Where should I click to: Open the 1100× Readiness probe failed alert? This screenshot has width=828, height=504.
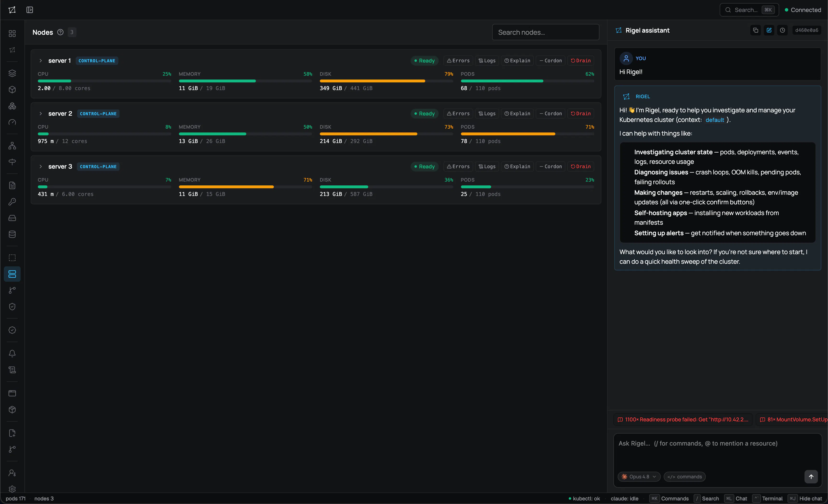[683, 419]
